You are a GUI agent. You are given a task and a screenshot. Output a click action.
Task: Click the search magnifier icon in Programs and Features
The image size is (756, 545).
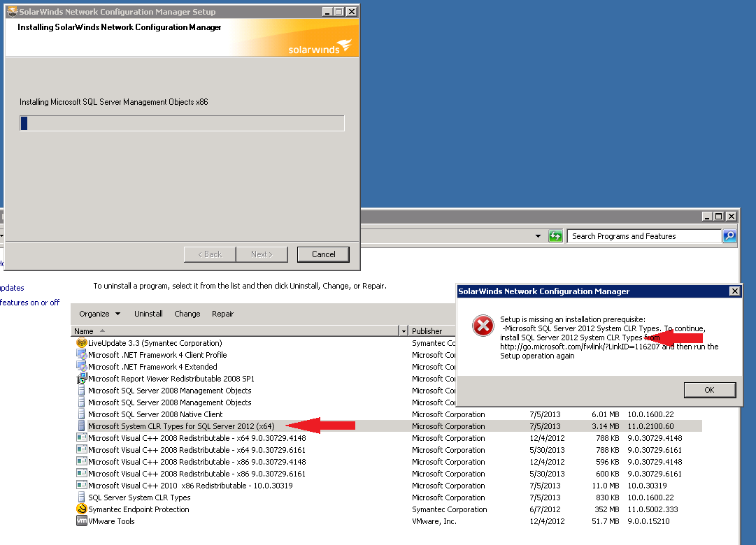(x=729, y=236)
